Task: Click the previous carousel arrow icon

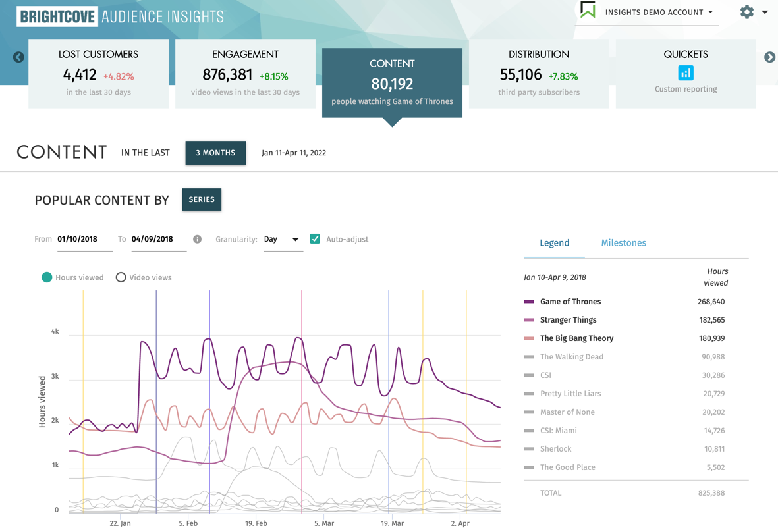Action: click(18, 57)
